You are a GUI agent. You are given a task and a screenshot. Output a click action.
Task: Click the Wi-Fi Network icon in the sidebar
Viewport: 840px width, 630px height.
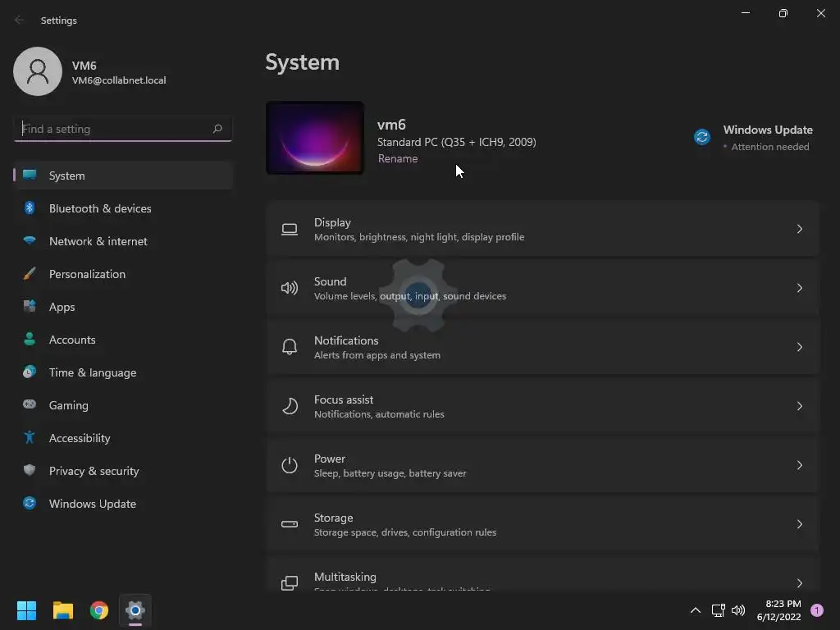tap(30, 240)
